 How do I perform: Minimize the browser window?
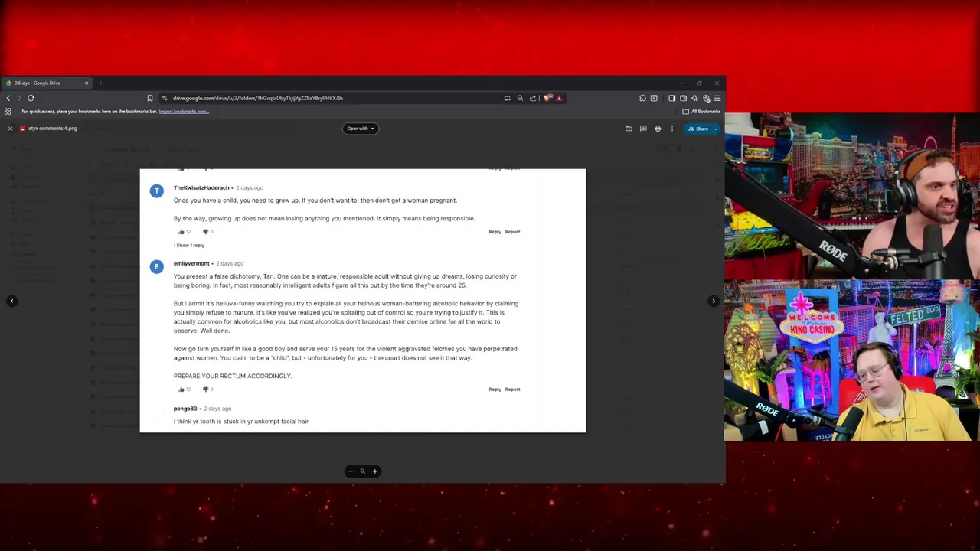[x=682, y=83]
